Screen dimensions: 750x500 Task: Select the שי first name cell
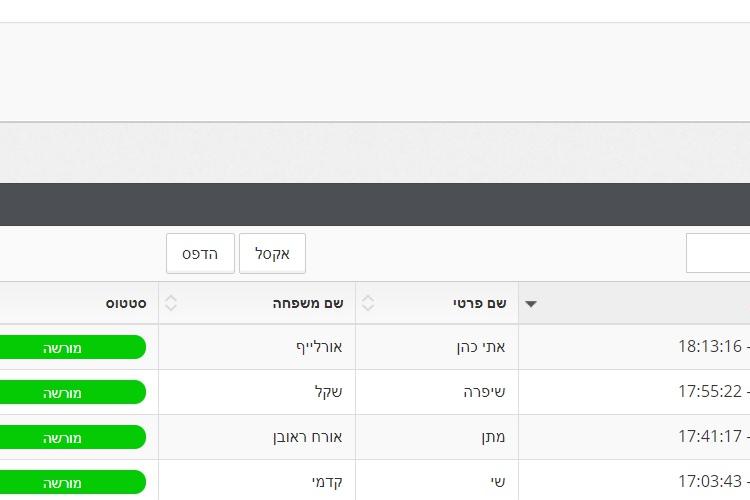tap(437, 480)
